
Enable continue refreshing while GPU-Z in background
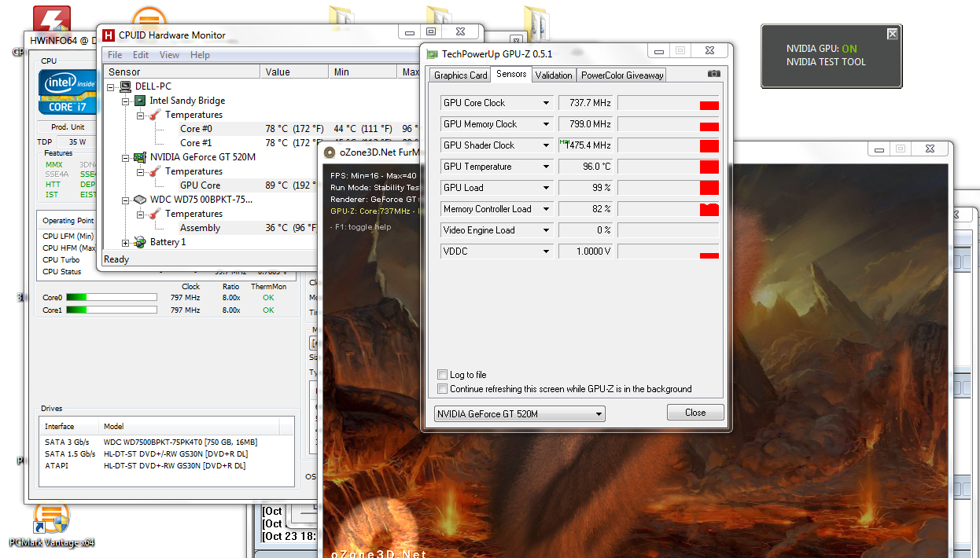coord(442,389)
